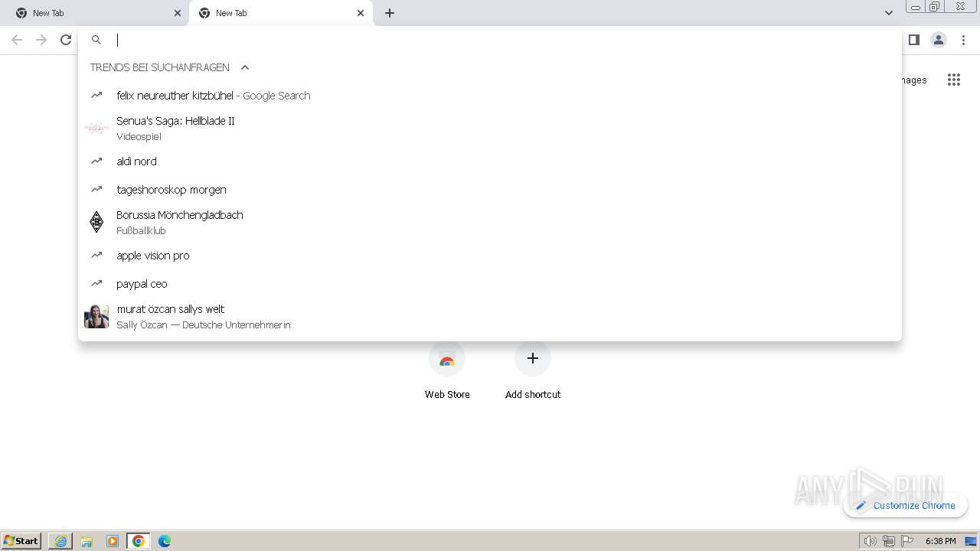This screenshot has height=551, width=980.
Task: Open the volume tray icon
Action: pos(871,541)
